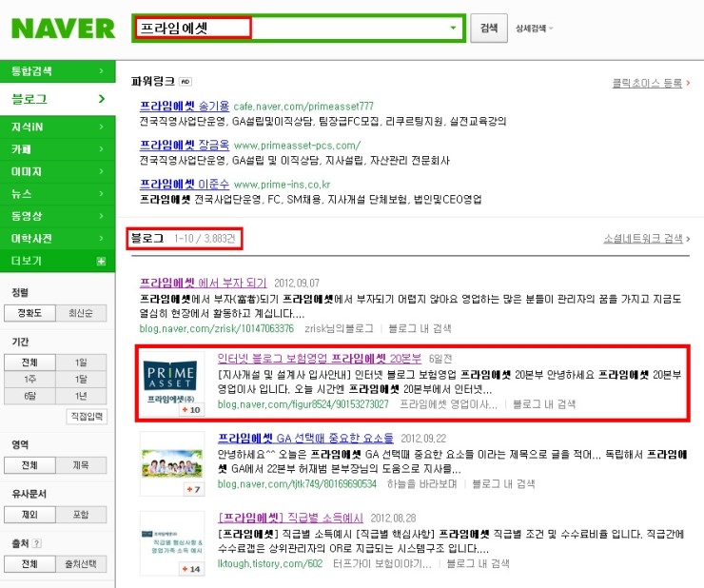Set 출처 filter to 전체
This screenshot has height=588, width=704.
(29, 564)
